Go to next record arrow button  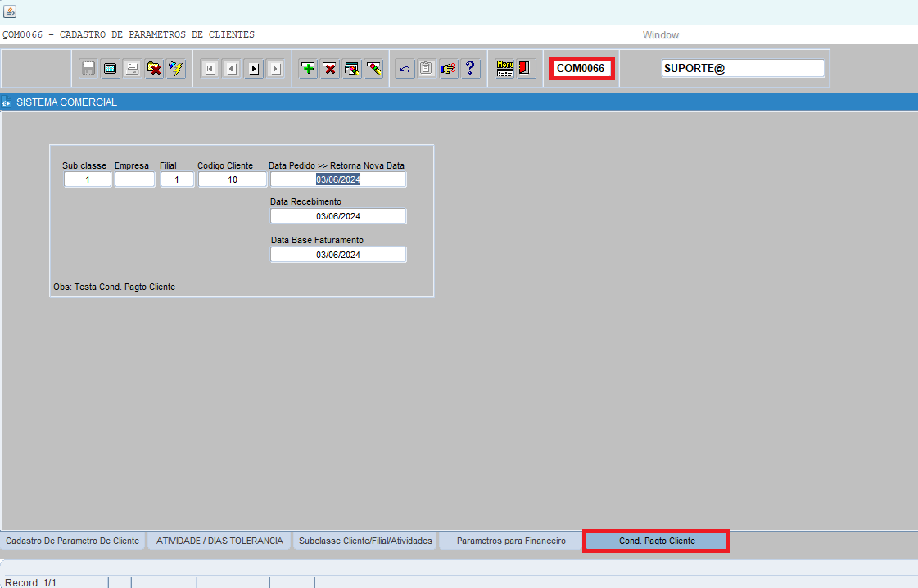click(x=254, y=69)
